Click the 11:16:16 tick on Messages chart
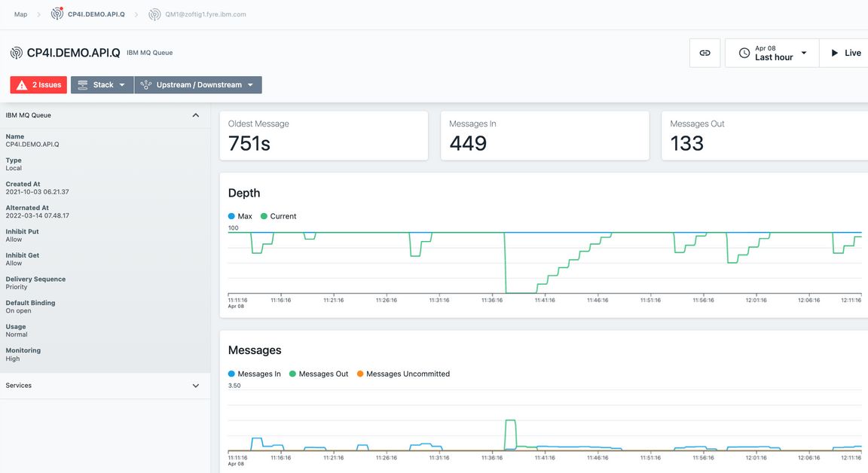Viewport: 868px width, 473px height. (x=280, y=458)
